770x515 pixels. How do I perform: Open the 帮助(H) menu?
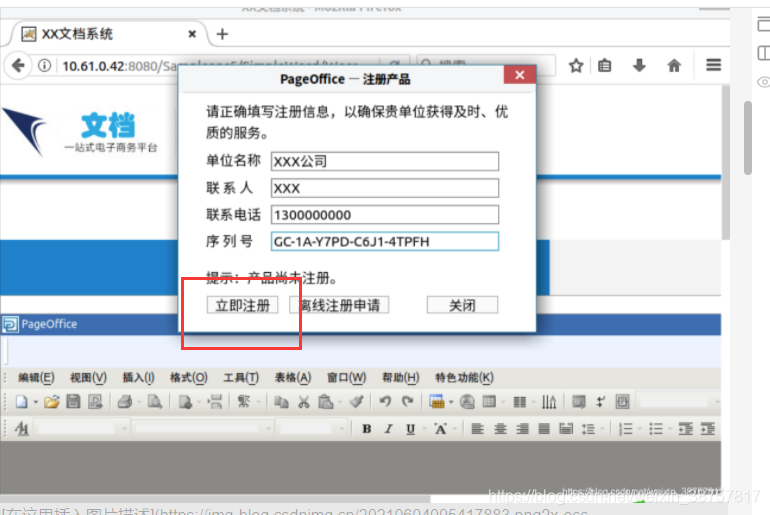pos(400,378)
